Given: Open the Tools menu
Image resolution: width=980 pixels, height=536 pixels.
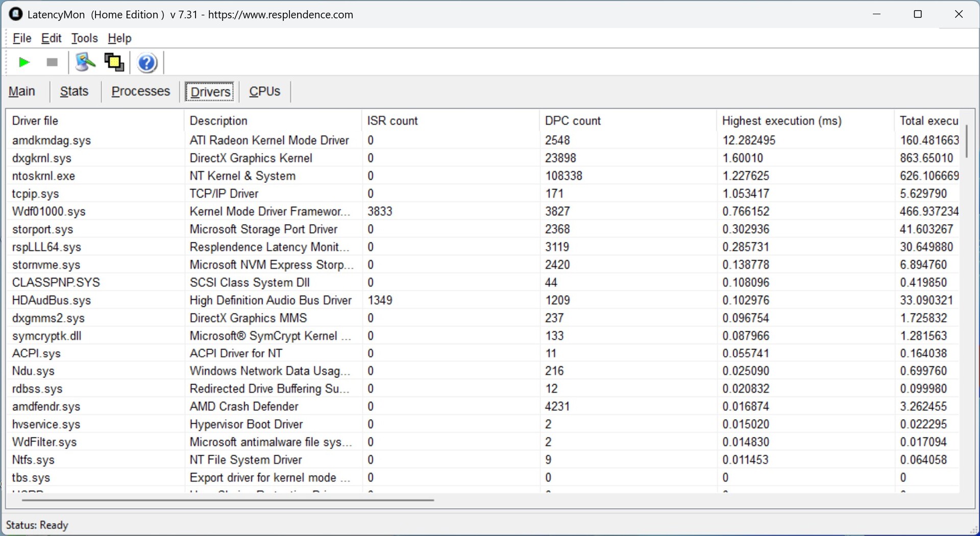Looking at the screenshot, I should point(84,38).
